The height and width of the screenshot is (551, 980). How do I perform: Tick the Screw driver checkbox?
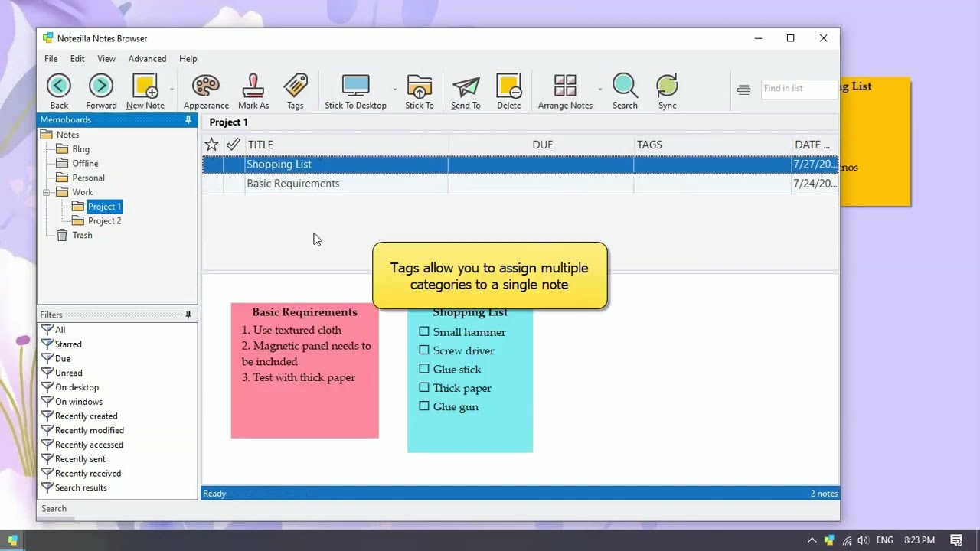click(x=424, y=350)
